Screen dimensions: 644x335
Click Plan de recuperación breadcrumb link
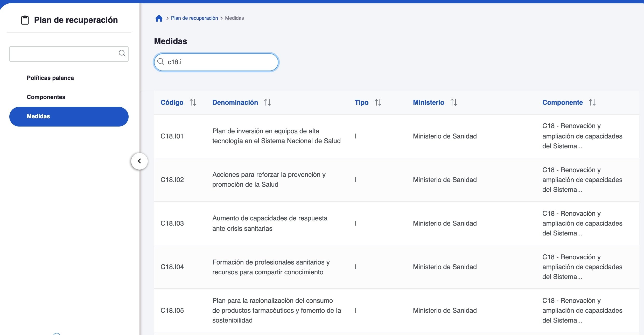pyautogui.click(x=194, y=18)
